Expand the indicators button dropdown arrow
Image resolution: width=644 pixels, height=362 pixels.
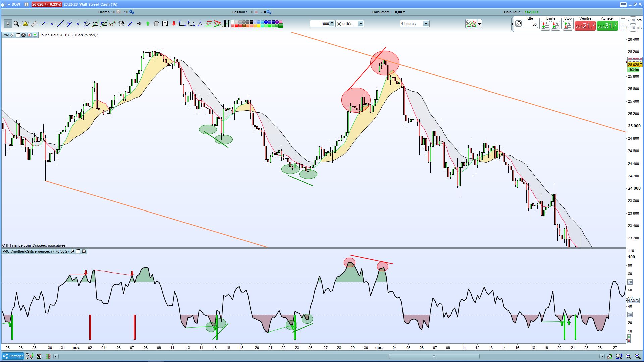coord(480,24)
